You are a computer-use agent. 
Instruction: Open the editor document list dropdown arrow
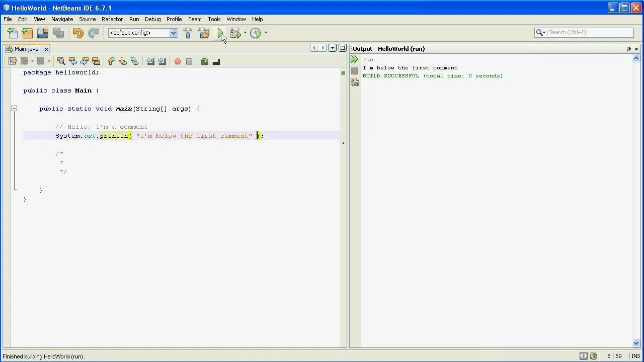tap(333, 48)
